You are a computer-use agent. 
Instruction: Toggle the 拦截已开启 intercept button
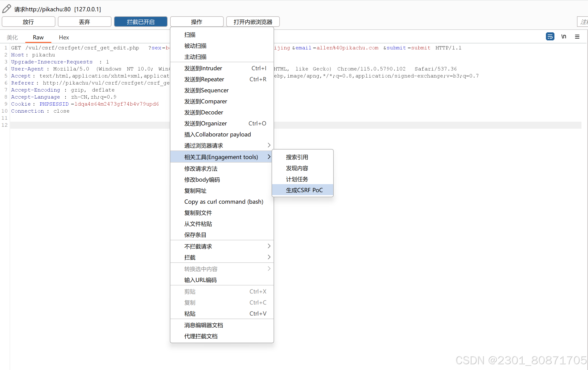141,22
